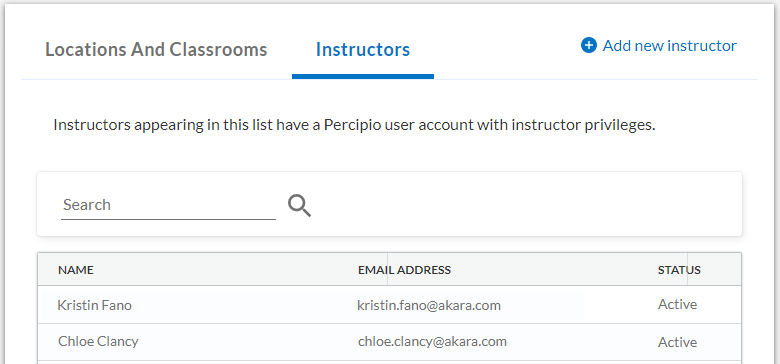Screen dimensions: 780x364
Task: Click the column divider after EMAIL ADDRESS header
Action: (388, 269)
